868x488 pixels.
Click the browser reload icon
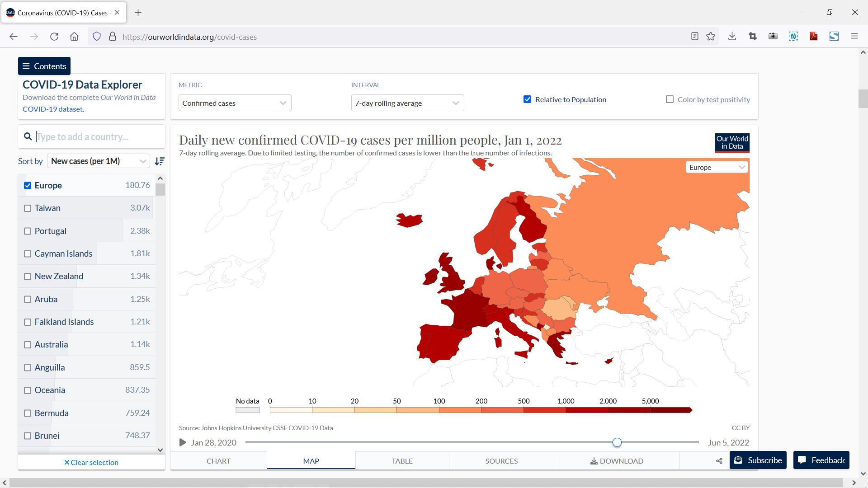(x=54, y=37)
